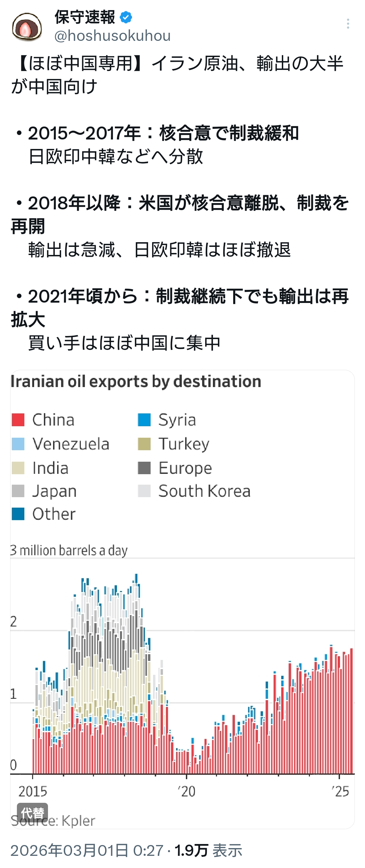Select the India beige legend square
Viewport: 365px width, 868px height.
click(x=18, y=468)
